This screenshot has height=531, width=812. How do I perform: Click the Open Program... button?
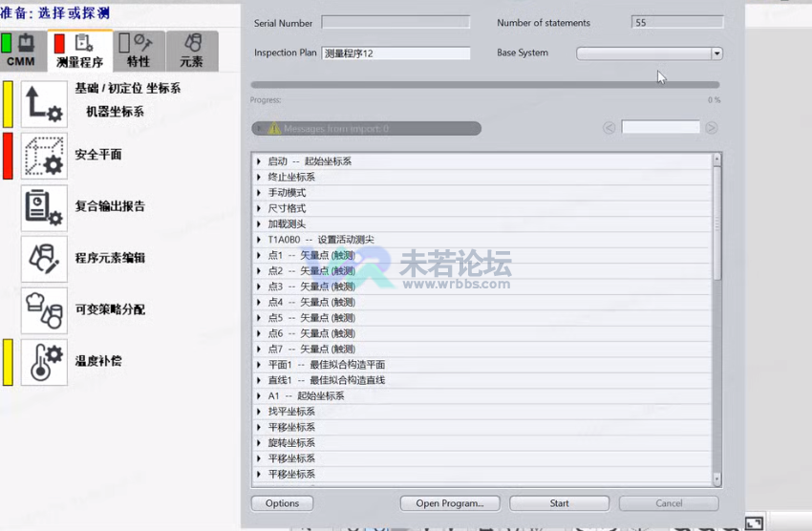[x=450, y=503]
